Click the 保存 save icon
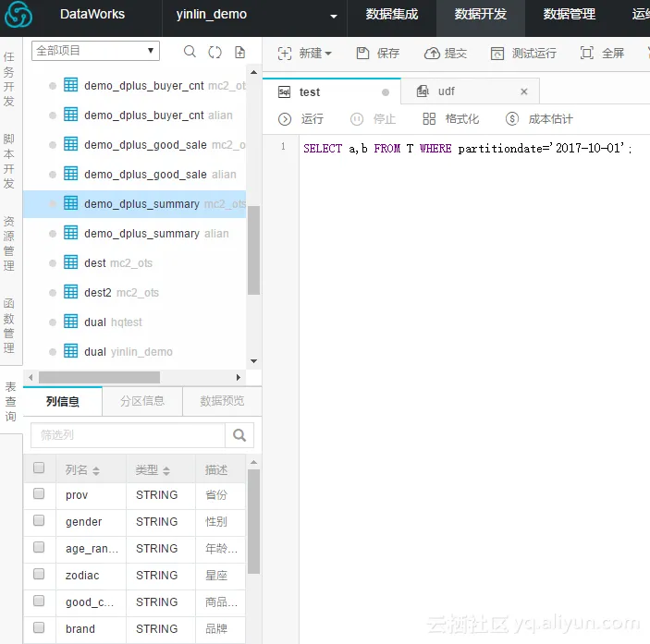Viewport: 650px width, 644px height. pos(362,53)
